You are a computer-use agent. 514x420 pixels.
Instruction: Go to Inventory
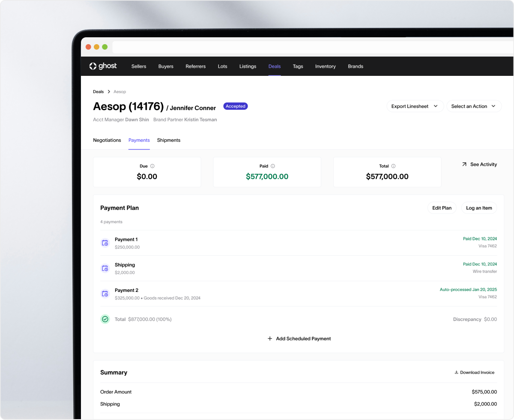pyautogui.click(x=326, y=66)
